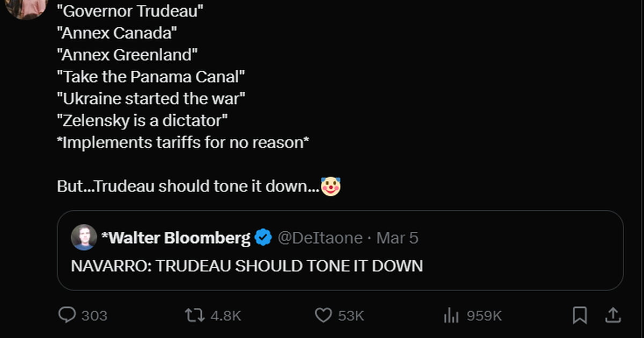The height and width of the screenshot is (338, 644).
Task: View analytics for this post
Action: [452, 315]
